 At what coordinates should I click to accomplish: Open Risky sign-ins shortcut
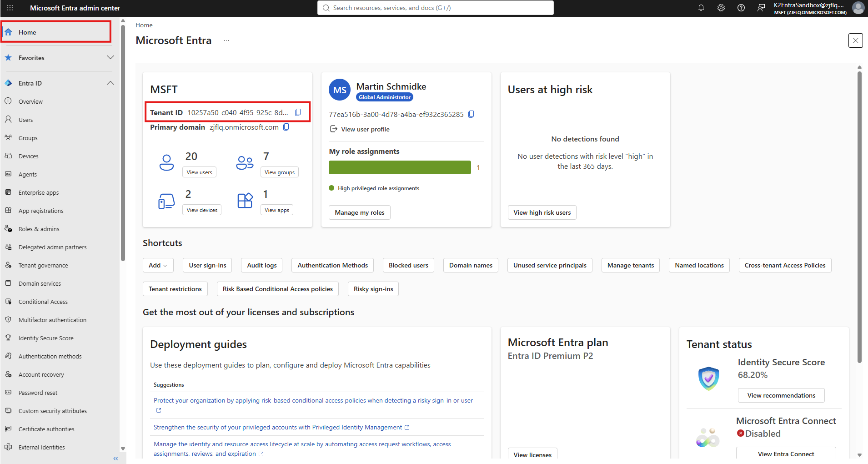(x=373, y=289)
